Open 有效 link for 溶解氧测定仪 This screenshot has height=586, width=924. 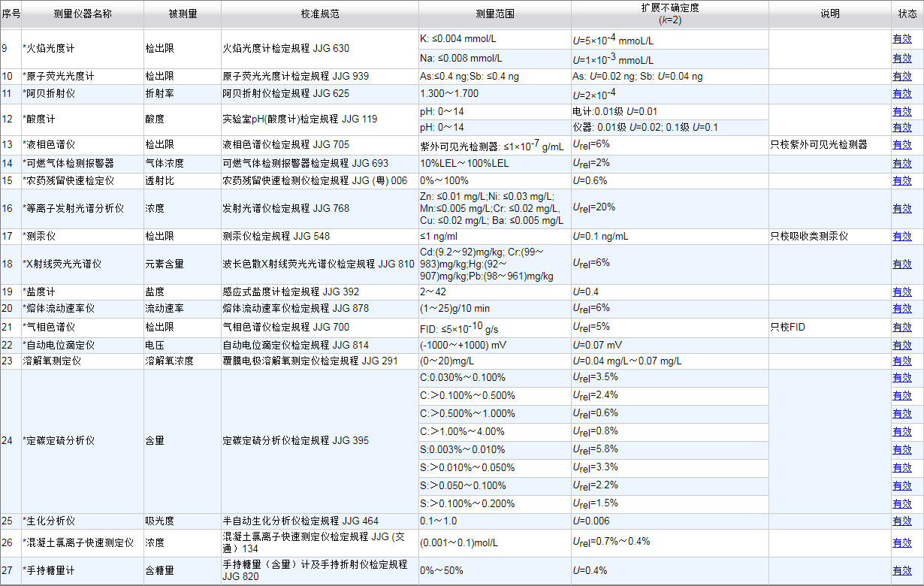(902, 361)
